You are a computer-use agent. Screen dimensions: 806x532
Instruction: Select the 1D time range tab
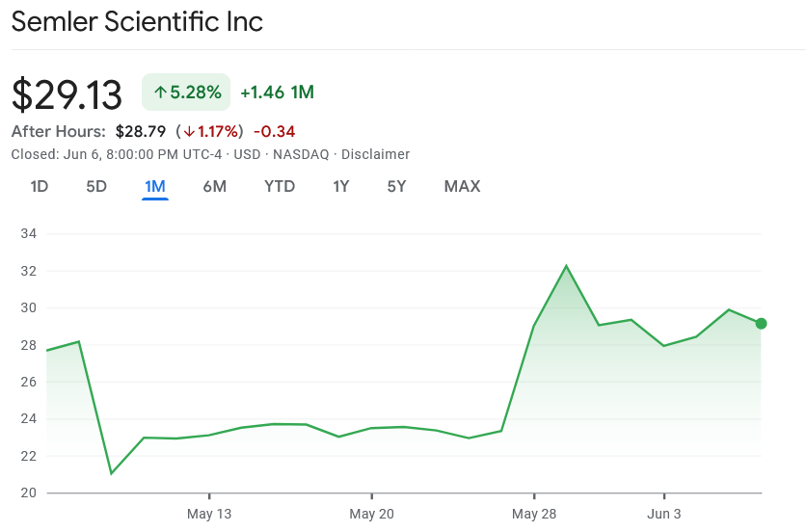pyautogui.click(x=40, y=186)
